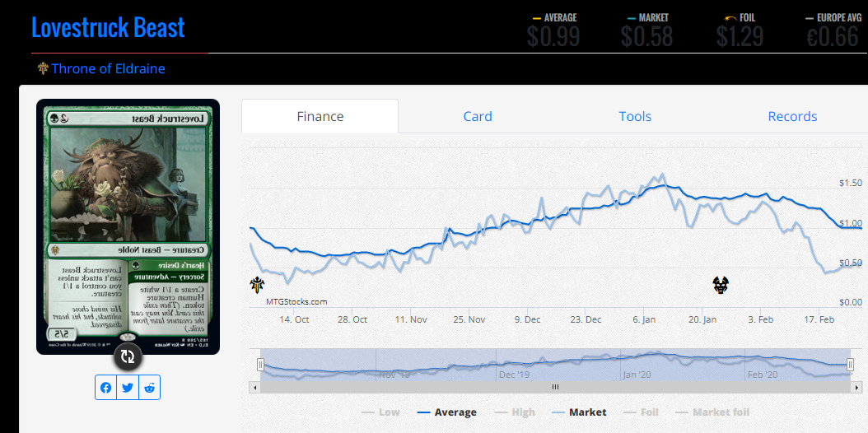Screen dimensions: 868x433
Task: Click the navigator scrollbar thumb
Action: [x=555, y=387]
